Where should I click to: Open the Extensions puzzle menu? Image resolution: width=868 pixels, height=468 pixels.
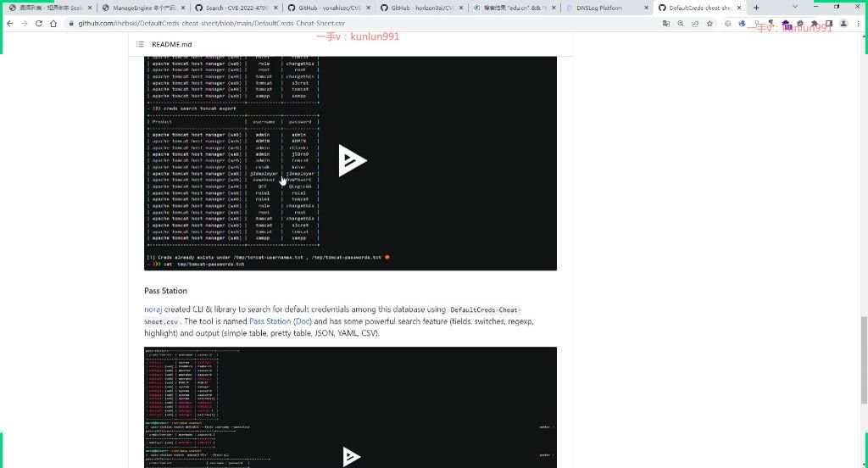click(815, 24)
